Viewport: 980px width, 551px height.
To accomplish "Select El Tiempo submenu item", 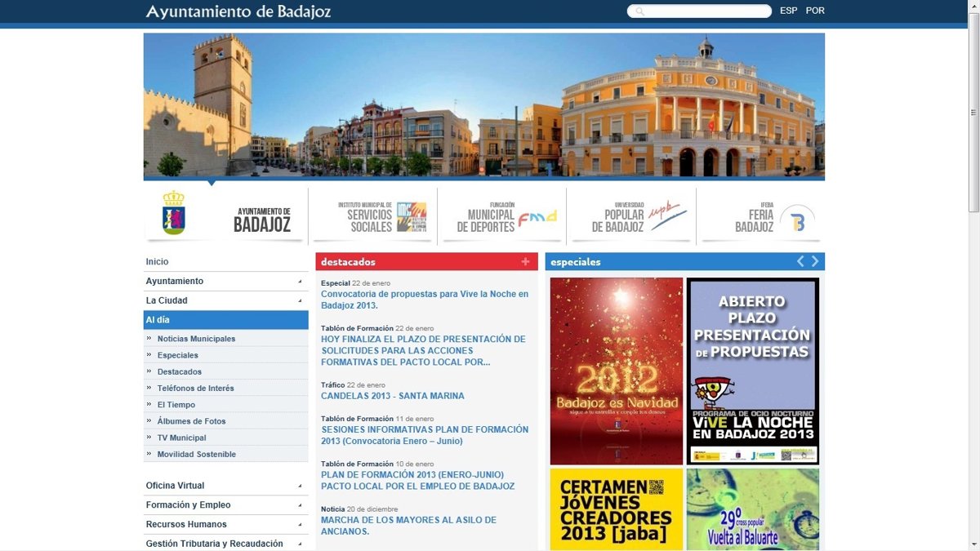I will [x=176, y=405].
